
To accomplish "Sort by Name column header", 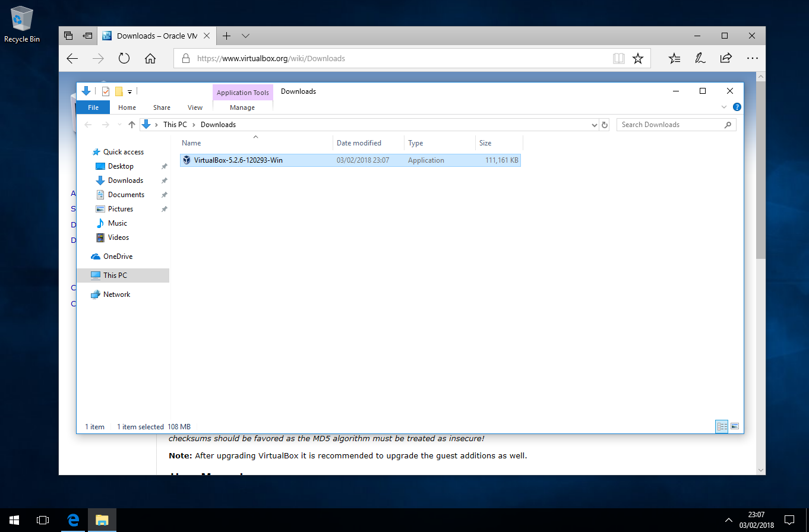I will coord(255,143).
